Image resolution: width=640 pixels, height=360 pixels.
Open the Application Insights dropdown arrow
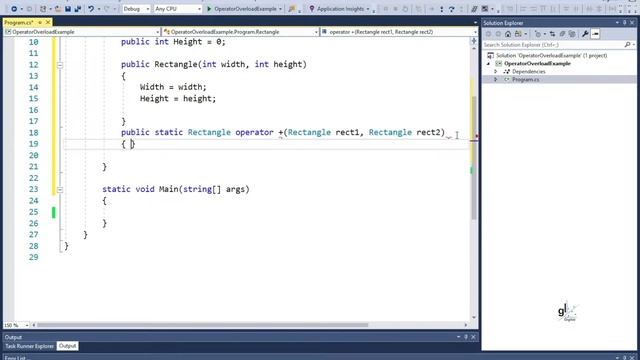click(368, 9)
